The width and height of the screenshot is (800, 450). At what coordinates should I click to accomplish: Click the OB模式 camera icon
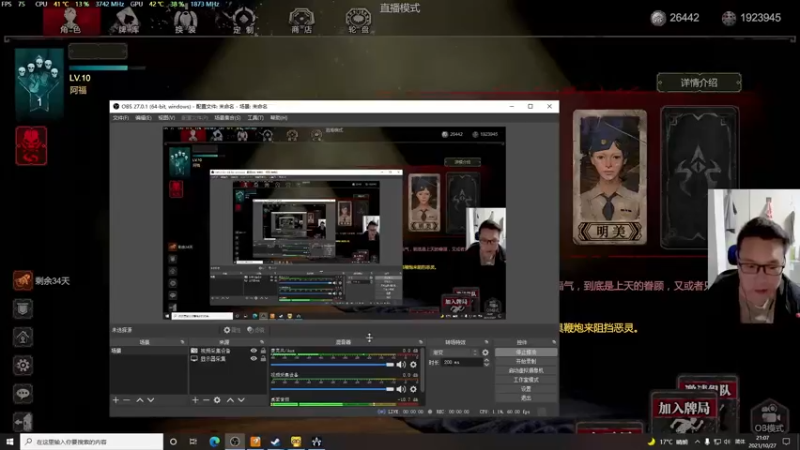[769, 417]
